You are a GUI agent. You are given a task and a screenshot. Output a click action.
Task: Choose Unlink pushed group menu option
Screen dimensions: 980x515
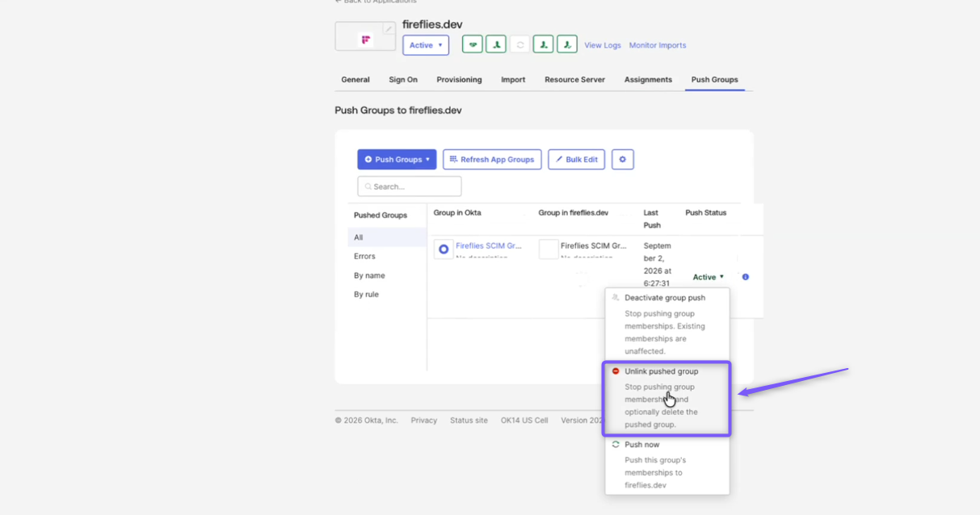(667, 399)
